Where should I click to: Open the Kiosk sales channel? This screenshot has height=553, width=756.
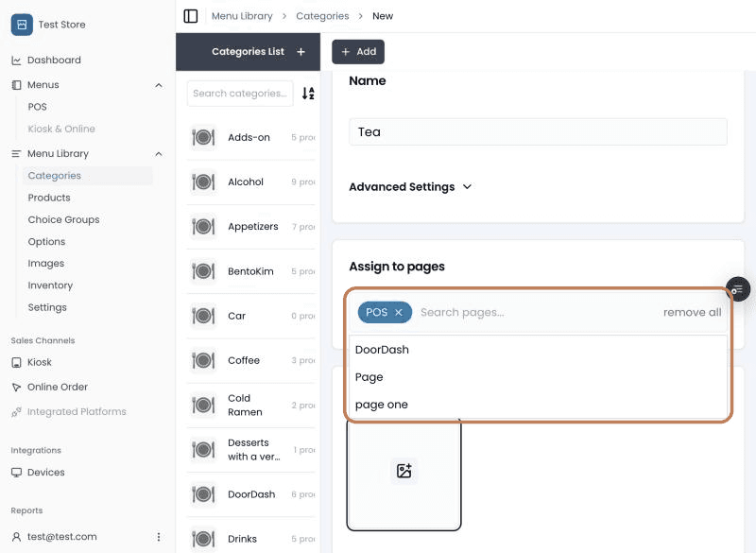click(x=40, y=362)
